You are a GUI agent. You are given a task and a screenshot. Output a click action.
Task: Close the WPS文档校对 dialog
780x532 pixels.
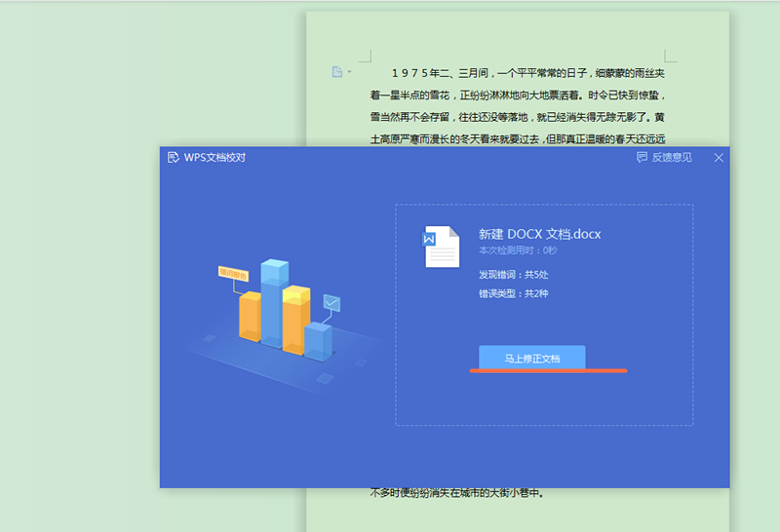point(719,157)
